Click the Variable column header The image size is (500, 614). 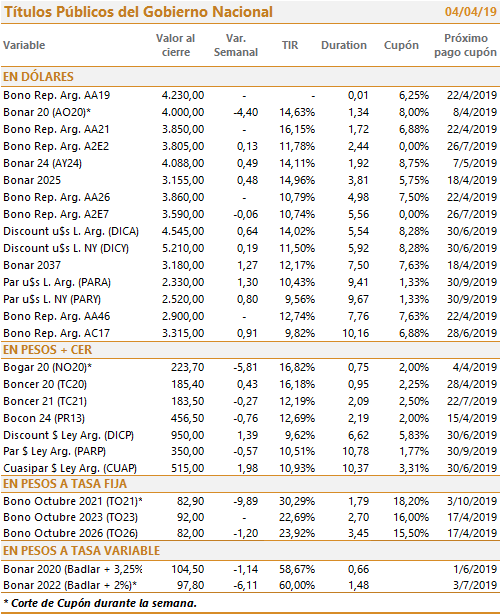click(x=24, y=45)
